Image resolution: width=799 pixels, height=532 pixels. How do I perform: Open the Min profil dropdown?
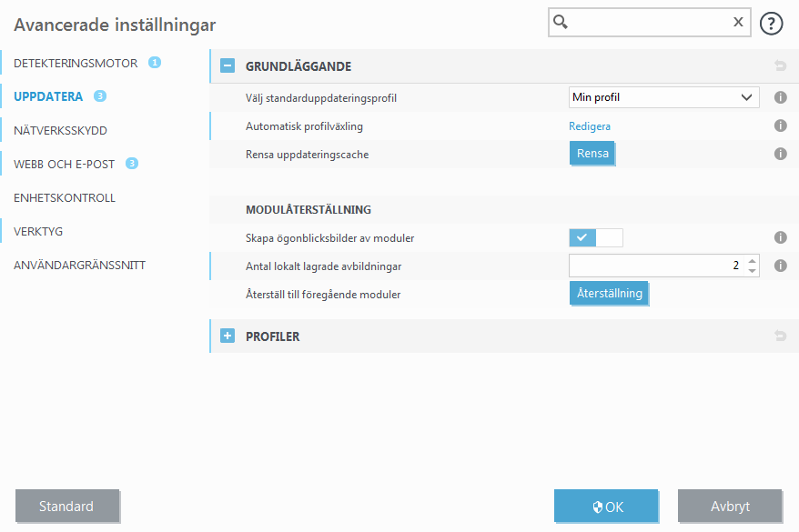663,97
